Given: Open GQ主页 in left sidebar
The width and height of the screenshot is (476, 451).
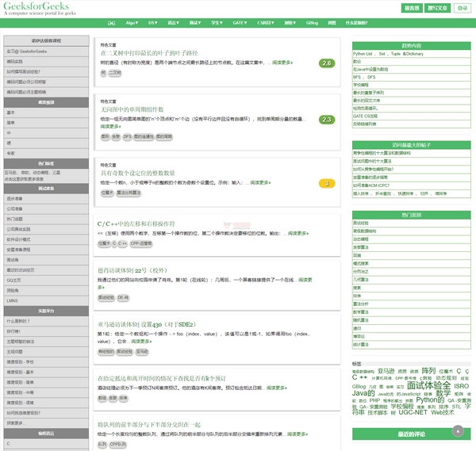Looking at the screenshot, I should click(46, 281).
